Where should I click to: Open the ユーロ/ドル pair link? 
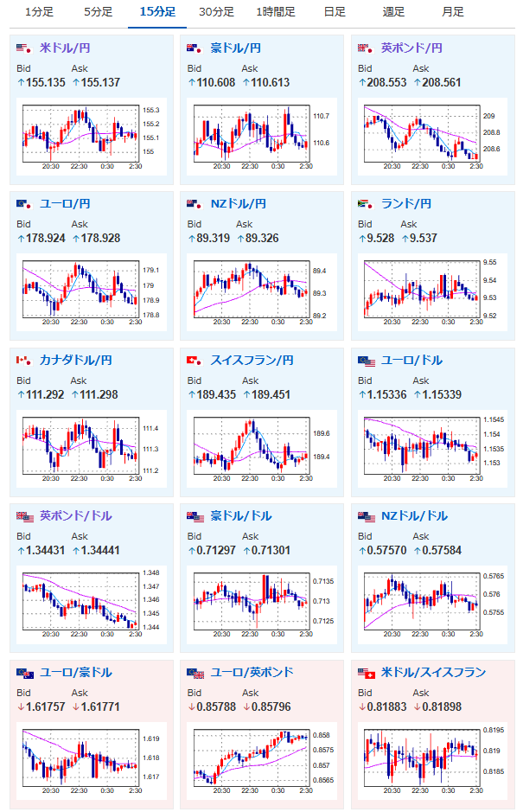(x=411, y=361)
